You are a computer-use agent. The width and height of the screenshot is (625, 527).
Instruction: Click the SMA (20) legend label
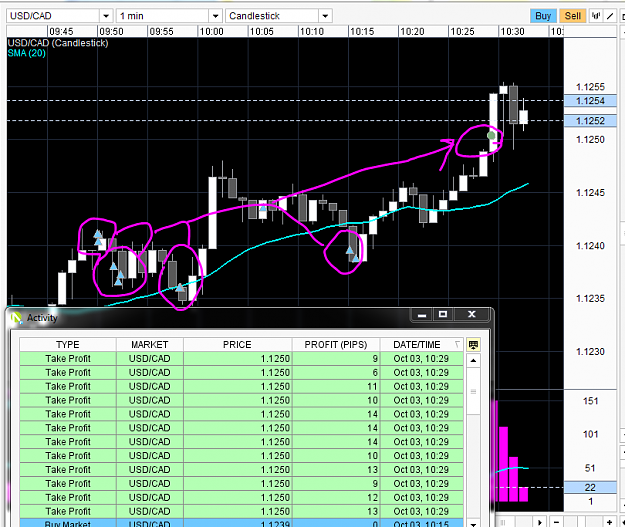click(x=26, y=53)
